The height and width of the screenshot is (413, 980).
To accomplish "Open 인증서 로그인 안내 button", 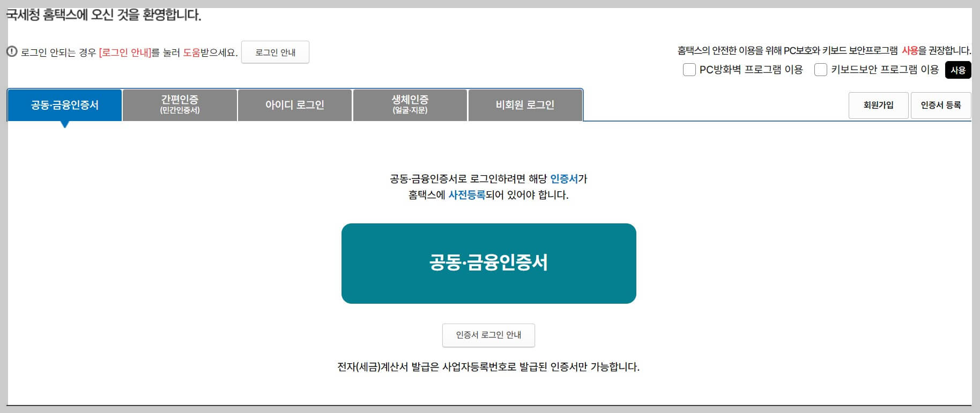I will click(488, 335).
